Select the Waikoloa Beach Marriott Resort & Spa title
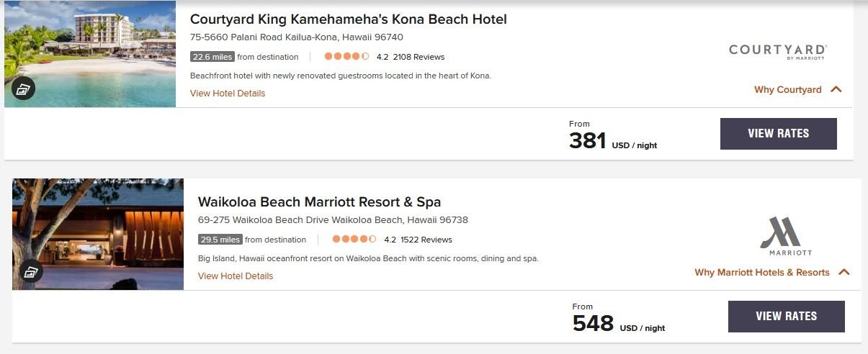Image resolution: width=868 pixels, height=354 pixels. pyautogui.click(x=319, y=202)
